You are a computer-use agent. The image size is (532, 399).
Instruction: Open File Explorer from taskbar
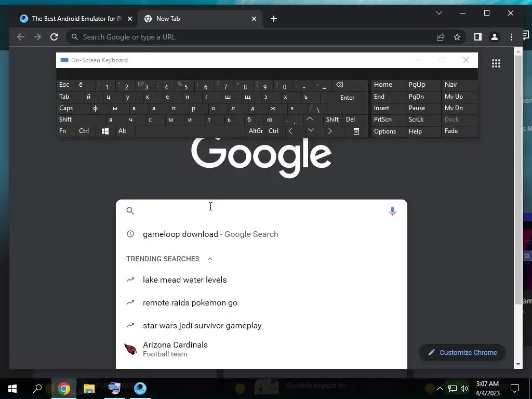pos(89,388)
